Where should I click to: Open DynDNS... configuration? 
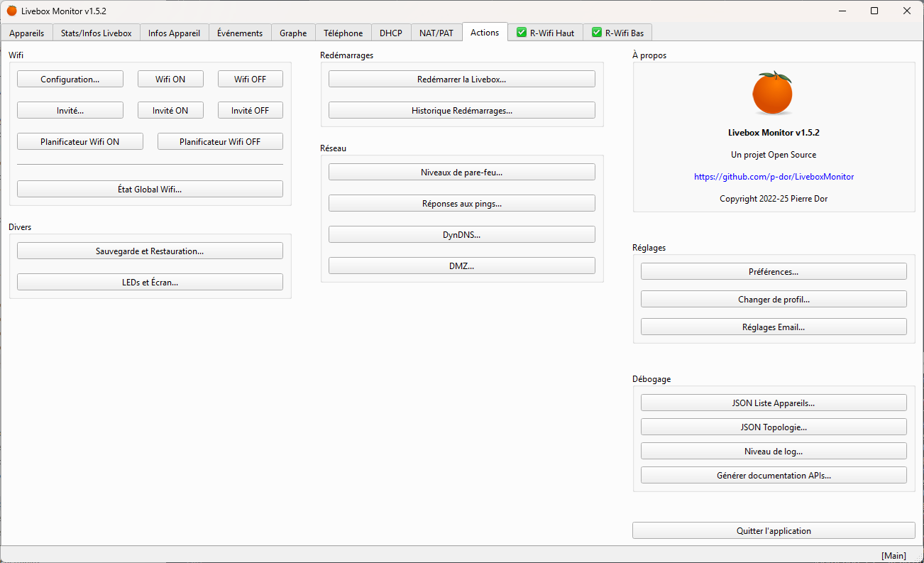462,234
